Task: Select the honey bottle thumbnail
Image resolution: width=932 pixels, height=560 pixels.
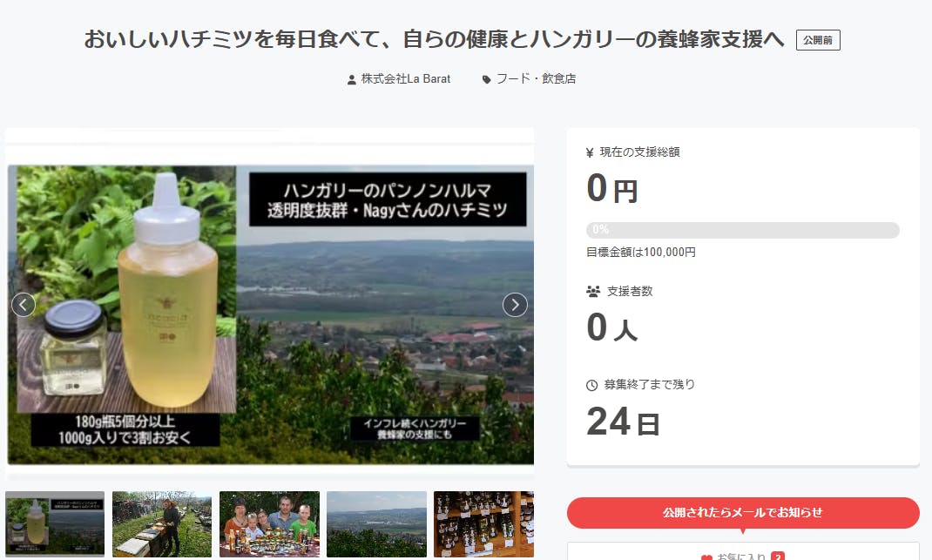Action: [55, 524]
